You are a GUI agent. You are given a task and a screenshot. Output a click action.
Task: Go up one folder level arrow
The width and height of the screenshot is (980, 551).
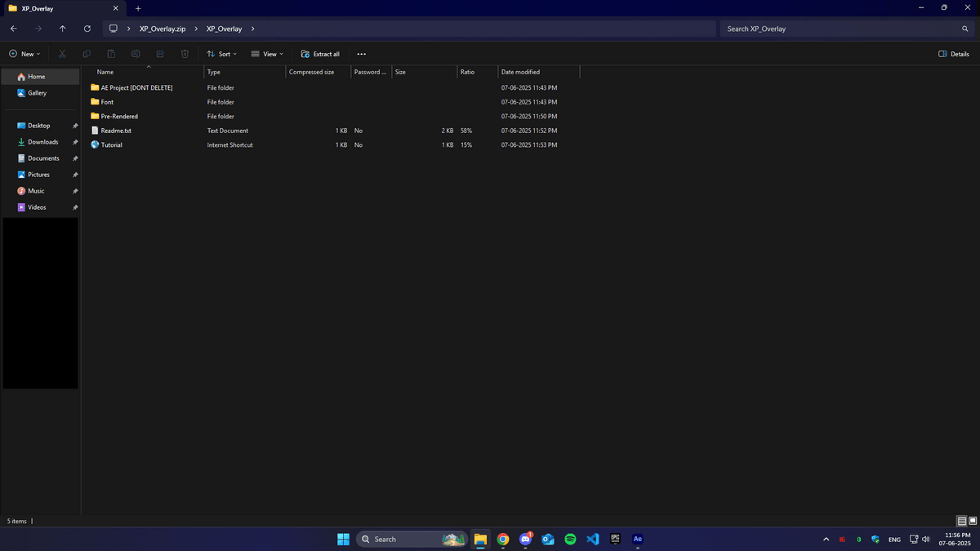tap(63, 29)
